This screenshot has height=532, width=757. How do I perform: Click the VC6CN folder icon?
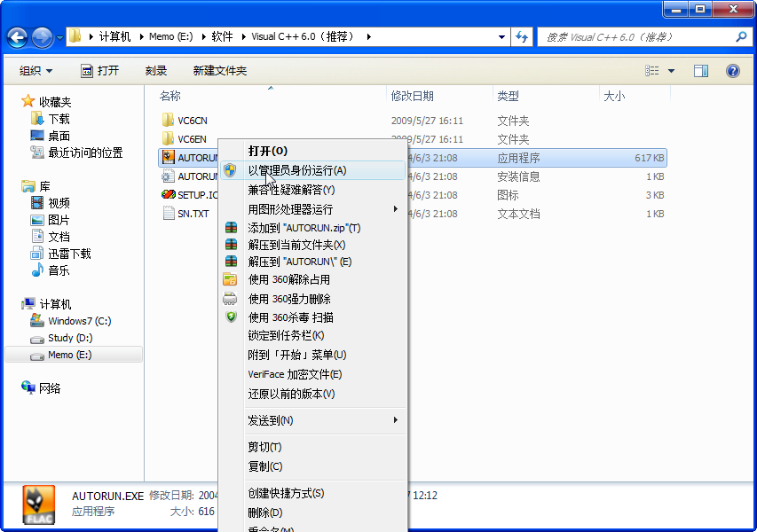click(168, 120)
